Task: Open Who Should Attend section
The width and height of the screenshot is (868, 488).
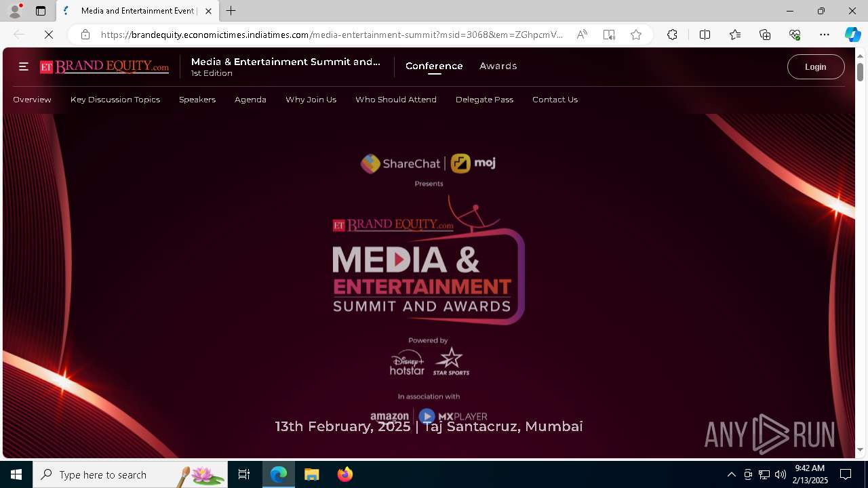Action: 396,100
